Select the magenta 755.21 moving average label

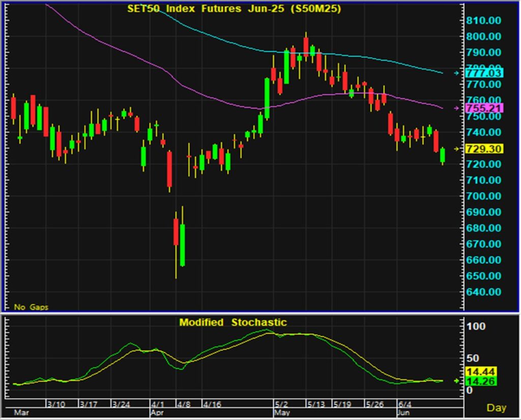click(x=484, y=108)
